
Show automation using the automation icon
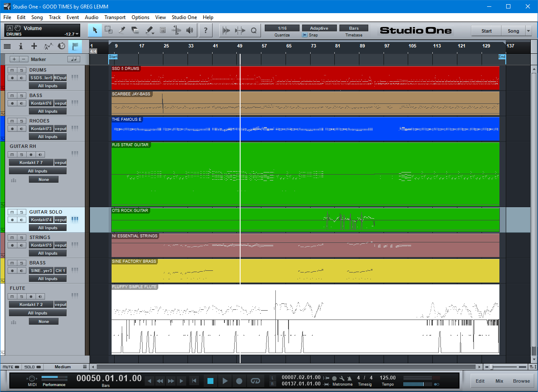click(48, 46)
